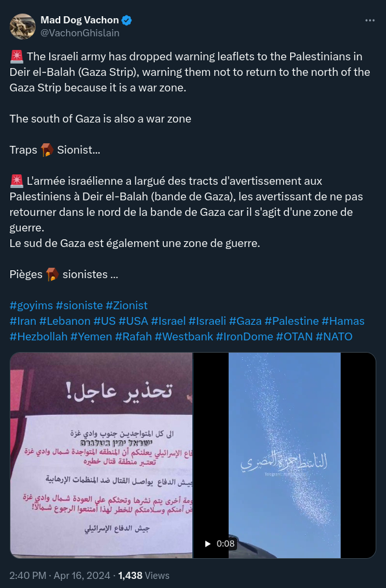Open the Mad Dog Vachon profile avatar

tap(23, 26)
